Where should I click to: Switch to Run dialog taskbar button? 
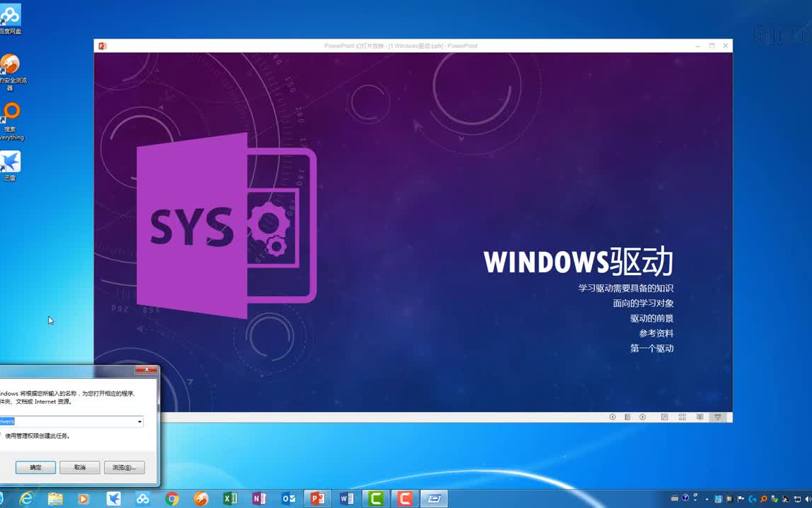[x=434, y=499]
